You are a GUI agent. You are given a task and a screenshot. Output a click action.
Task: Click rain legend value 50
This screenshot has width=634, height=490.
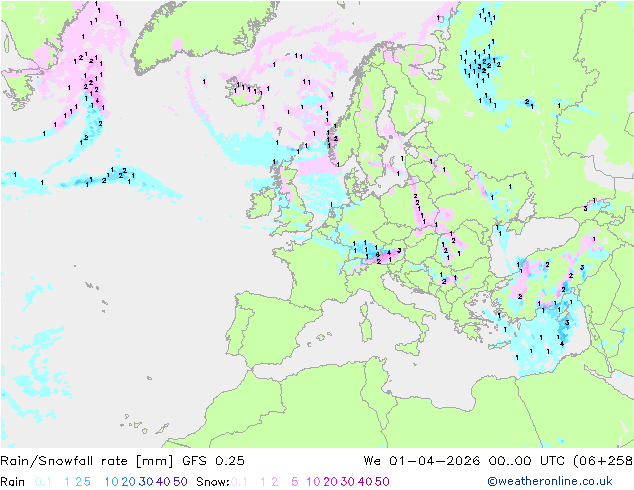[180, 482]
